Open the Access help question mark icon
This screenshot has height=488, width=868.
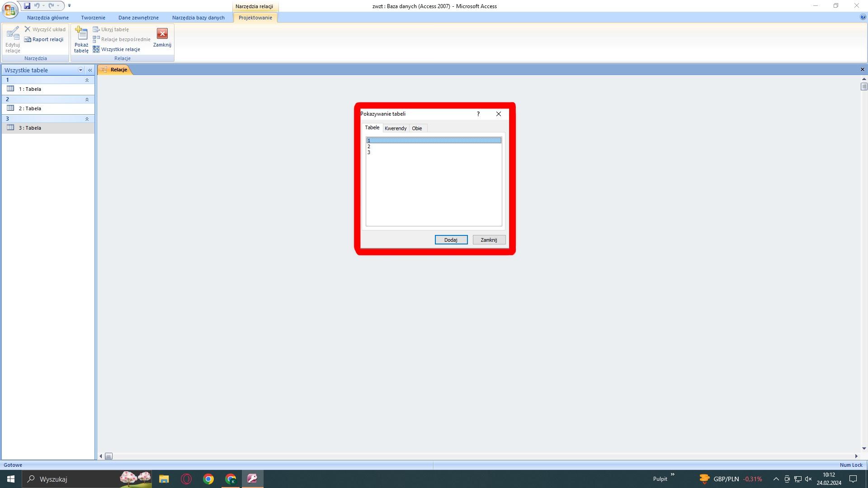863,17
